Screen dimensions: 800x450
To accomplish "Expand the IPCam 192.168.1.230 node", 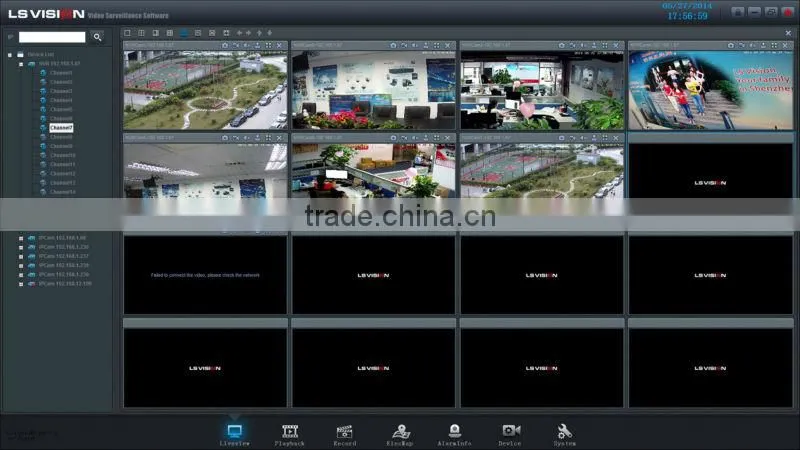I will point(21,247).
